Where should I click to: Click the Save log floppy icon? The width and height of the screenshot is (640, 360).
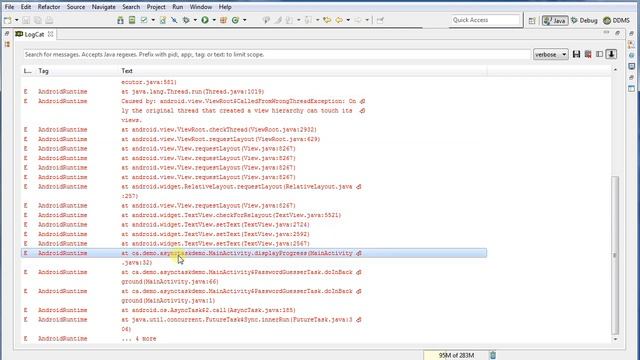point(576,54)
